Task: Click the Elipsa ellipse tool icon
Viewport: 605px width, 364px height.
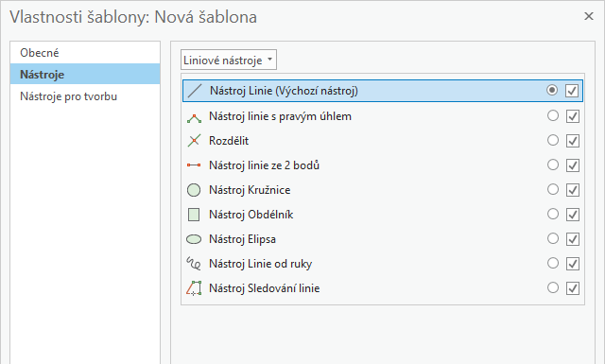Action: [194, 239]
